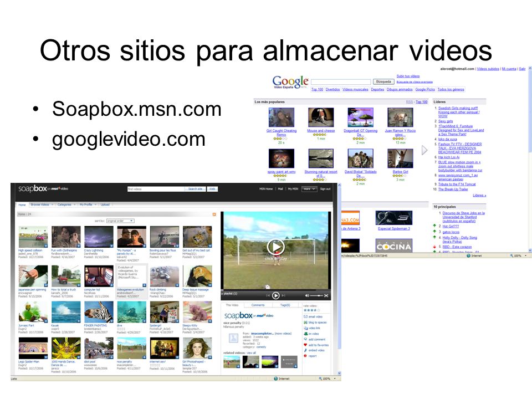
Task: Open the sort by dropdown
Action: (x=120, y=221)
